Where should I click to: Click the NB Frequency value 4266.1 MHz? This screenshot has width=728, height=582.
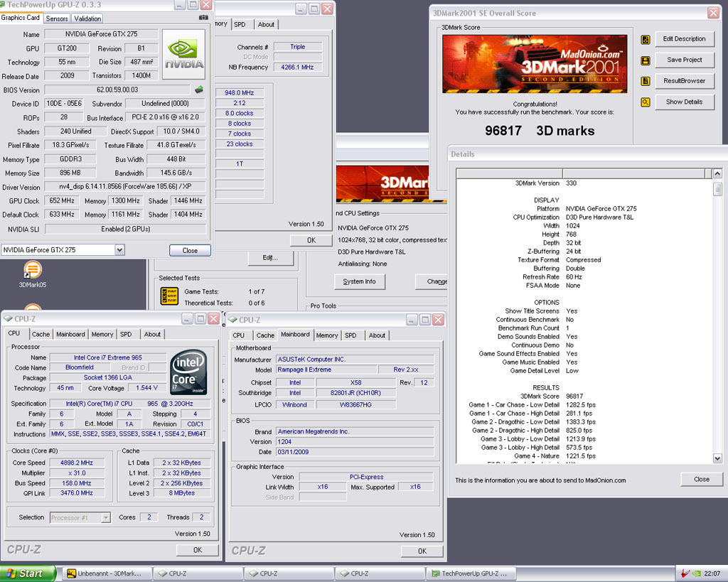(x=297, y=68)
